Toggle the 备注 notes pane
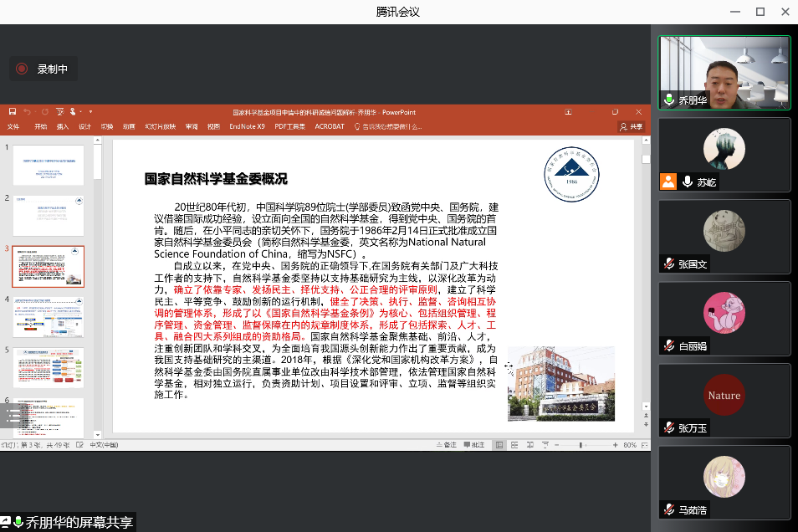 click(x=446, y=445)
